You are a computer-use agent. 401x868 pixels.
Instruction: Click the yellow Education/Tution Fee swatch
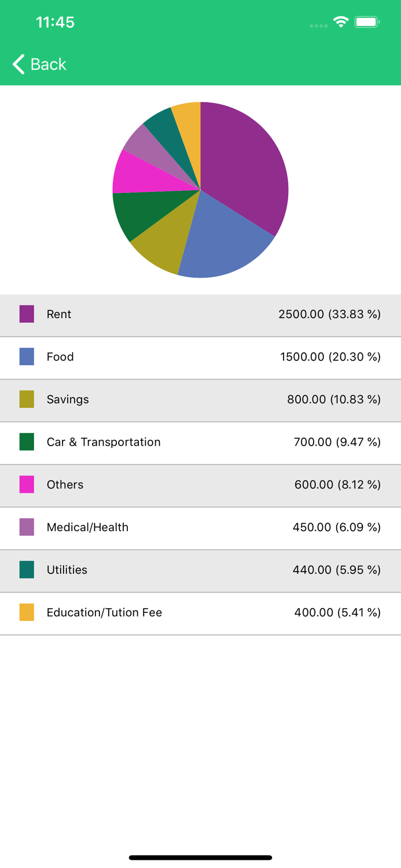click(27, 612)
